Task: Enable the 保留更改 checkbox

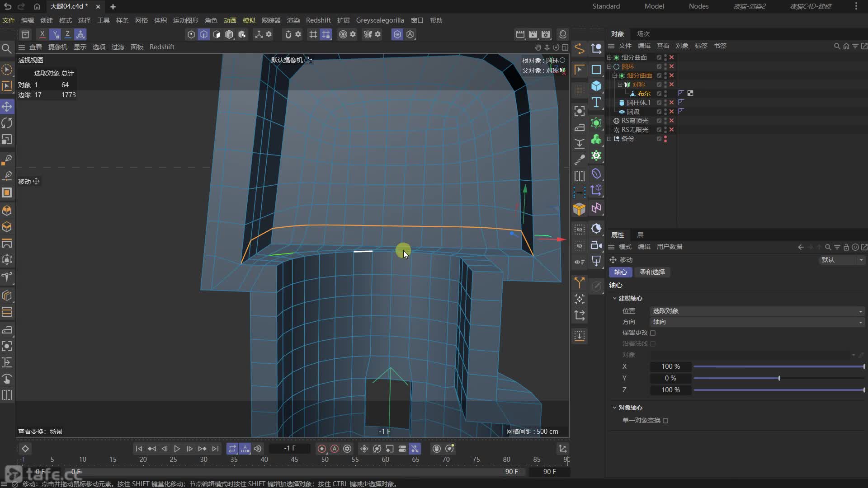Action: pos(653,333)
